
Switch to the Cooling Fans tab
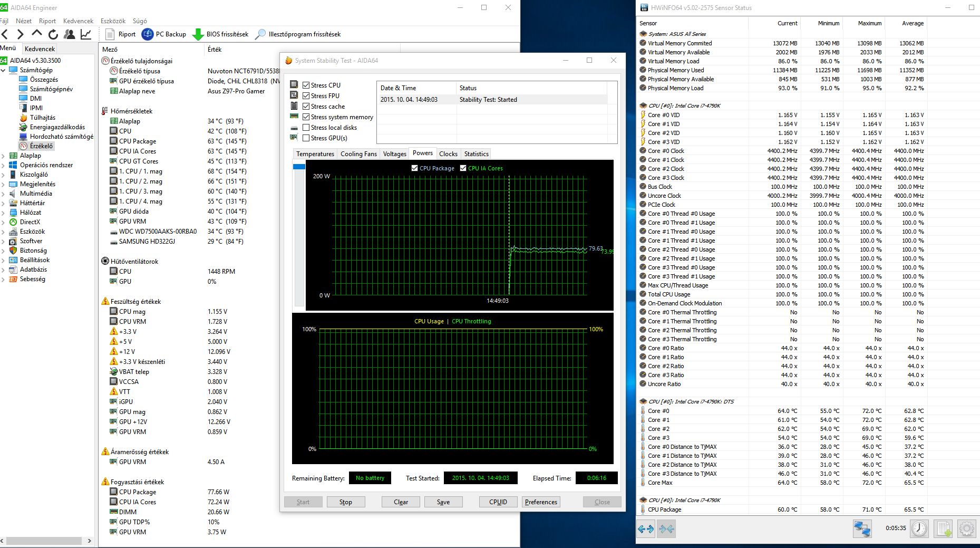[358, 154]
